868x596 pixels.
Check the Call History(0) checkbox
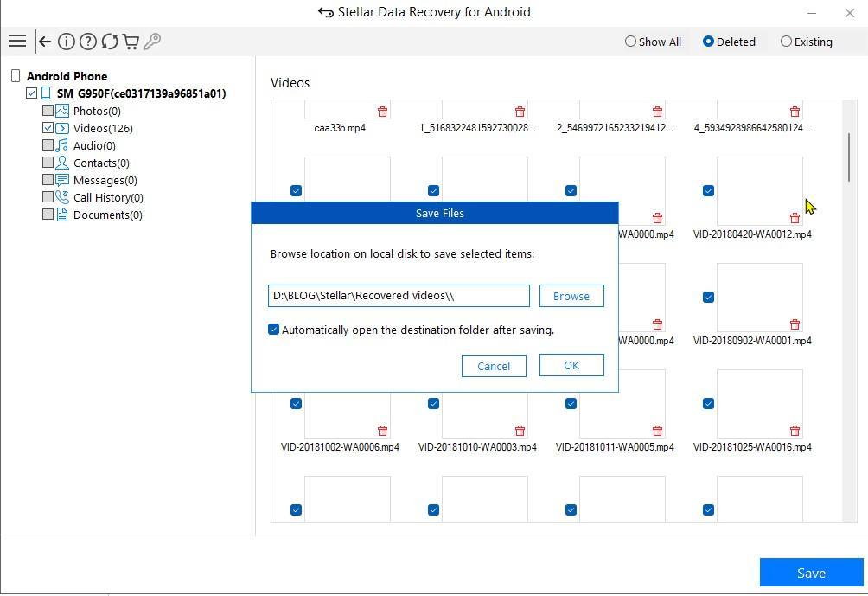pyautogui.click(x=48, y=197)
